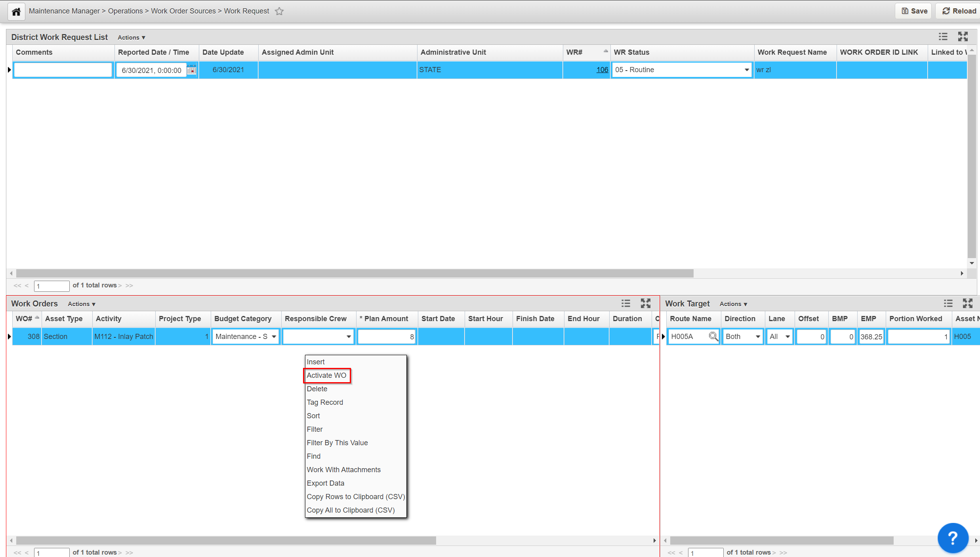The height and width of the screenshot is (557, 980).
Task: Open work request link 106
Action: (602, 70)
